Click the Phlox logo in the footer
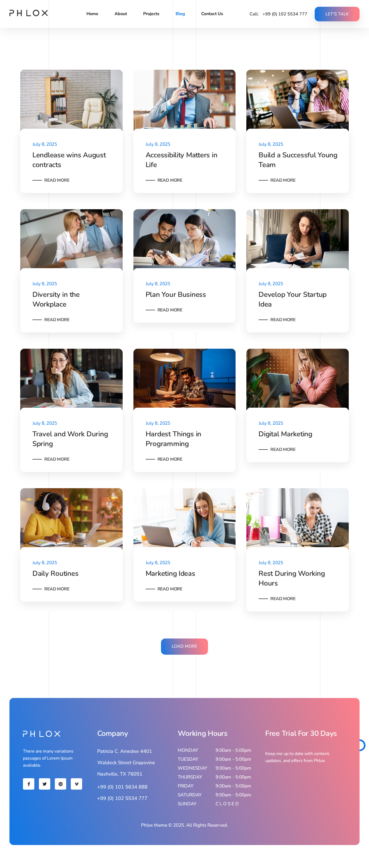 click(42, 734)
